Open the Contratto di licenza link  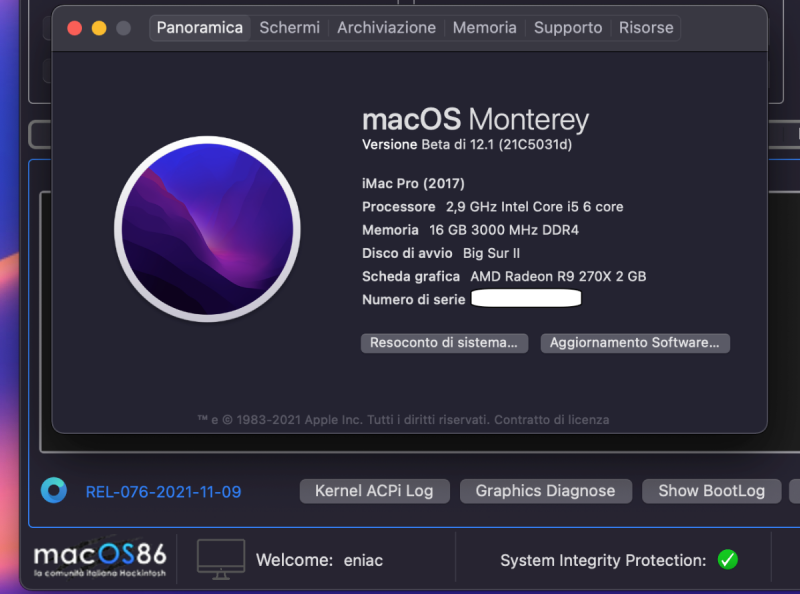point(552,420)
